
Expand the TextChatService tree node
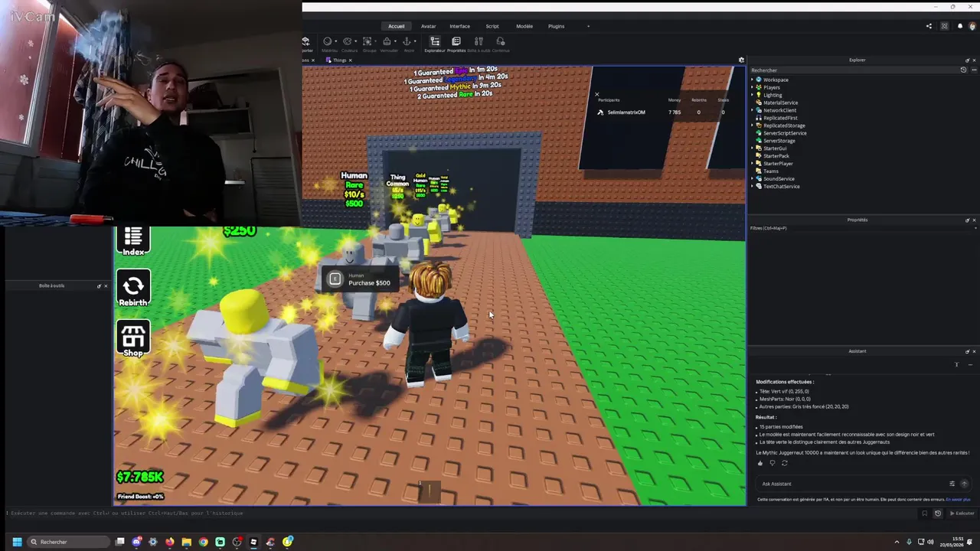pyautogui.click(x=753, y=186)
